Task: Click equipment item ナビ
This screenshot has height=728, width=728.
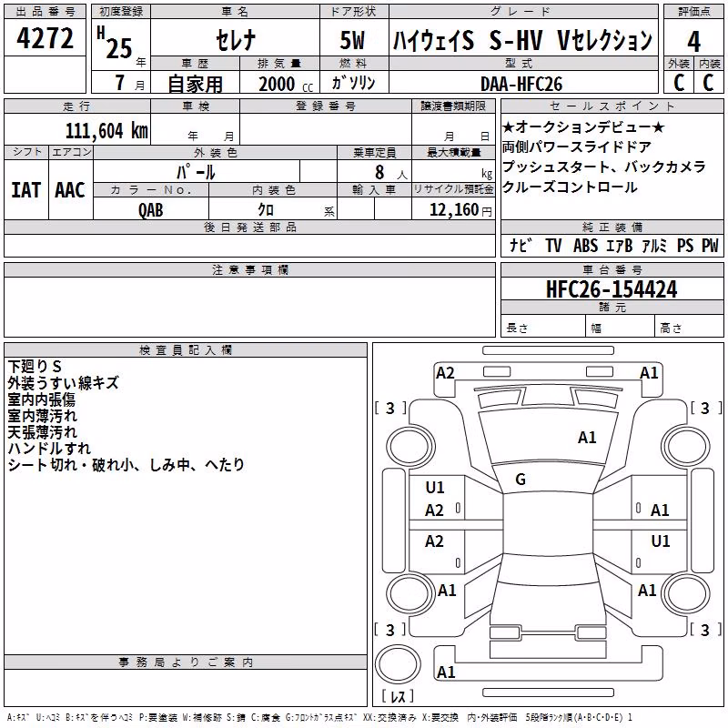Action: 521,245
